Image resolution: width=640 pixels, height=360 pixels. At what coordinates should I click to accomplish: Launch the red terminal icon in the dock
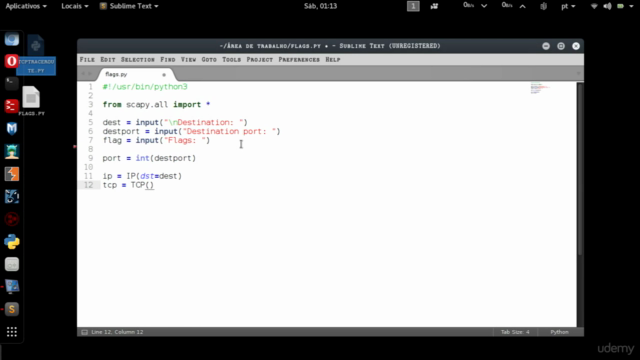11,106
